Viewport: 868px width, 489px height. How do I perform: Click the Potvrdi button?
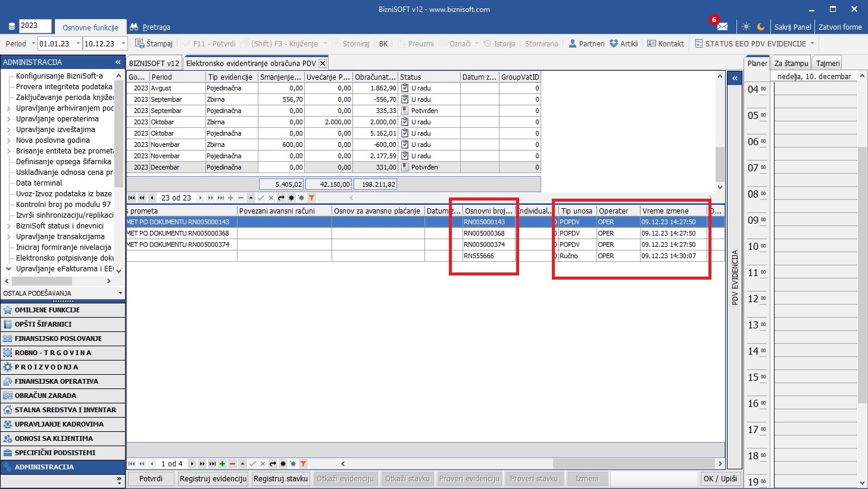151,479
